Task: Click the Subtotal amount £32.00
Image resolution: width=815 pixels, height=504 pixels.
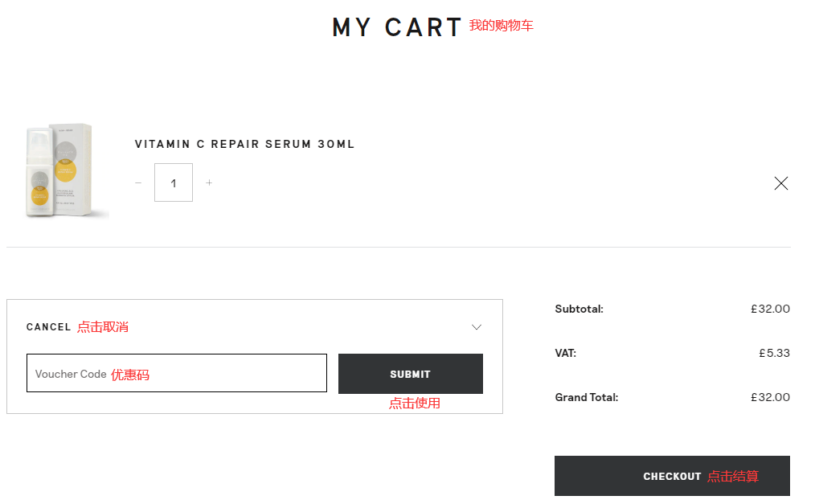Action: tap(770, 309)
